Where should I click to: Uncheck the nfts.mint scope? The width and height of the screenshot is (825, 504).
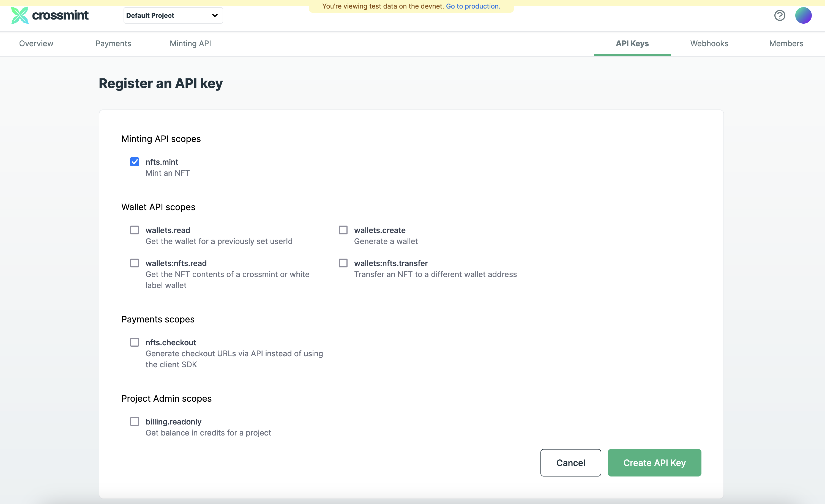[x=135, y=162]
